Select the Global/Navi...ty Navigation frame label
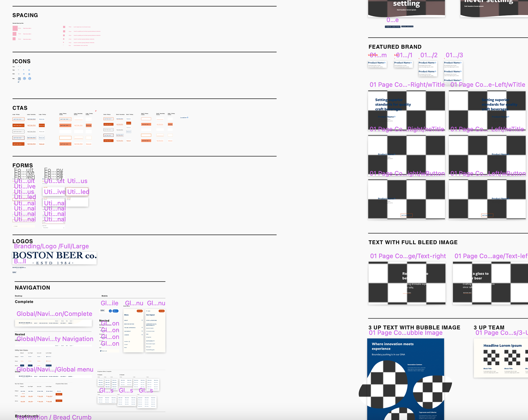This screenshot has height=420, width=528. pyautogui.click(x=55, y=339)
